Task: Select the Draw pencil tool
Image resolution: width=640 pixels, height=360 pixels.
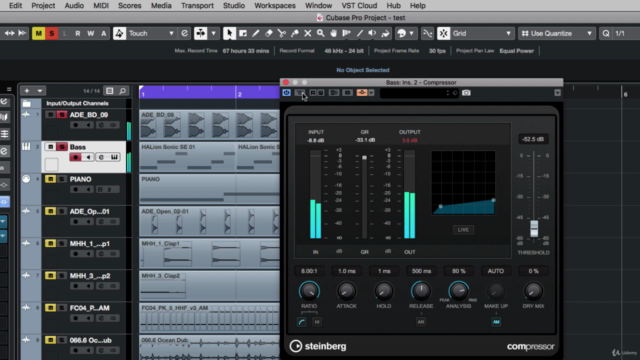Action: click(256, 33)
